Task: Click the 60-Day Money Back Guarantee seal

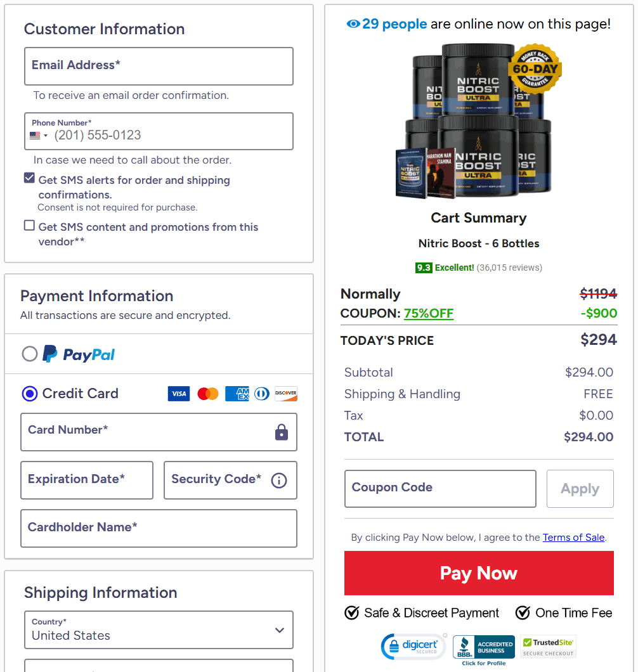Action: (x=535, y=68)
